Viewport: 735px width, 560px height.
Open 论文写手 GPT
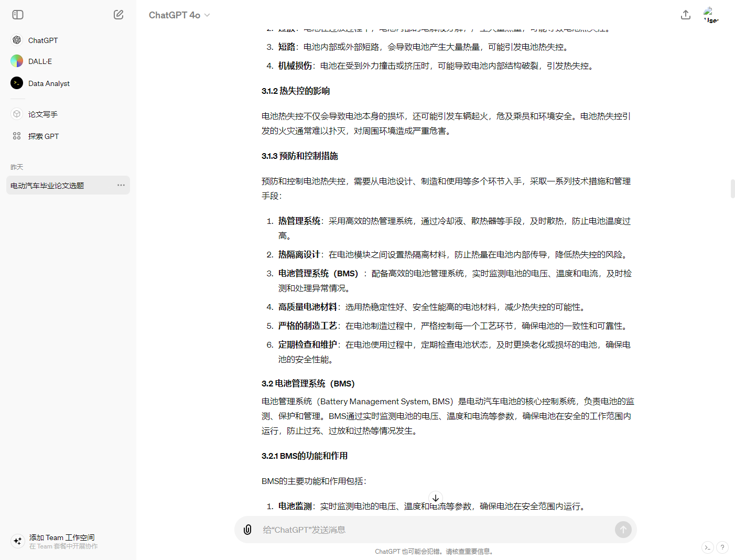(42, 114)
